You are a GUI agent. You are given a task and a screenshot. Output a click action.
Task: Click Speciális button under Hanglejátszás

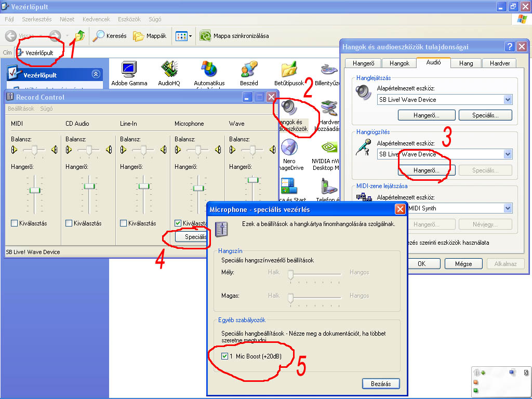point(485,115)
